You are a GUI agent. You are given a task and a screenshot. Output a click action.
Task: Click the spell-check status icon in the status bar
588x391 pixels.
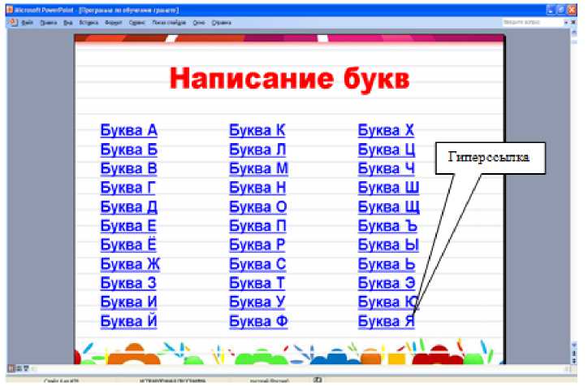coord(318,380)
